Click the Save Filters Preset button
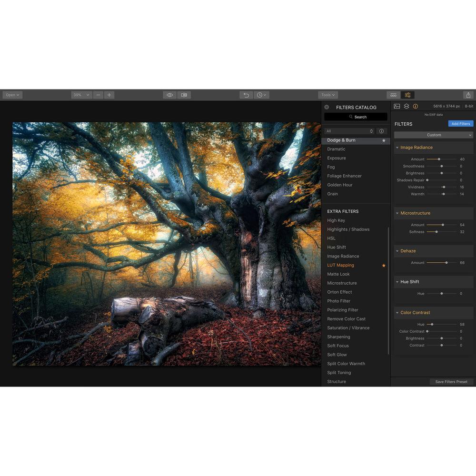The image size is (476, 476). click(x=451, y=382)
